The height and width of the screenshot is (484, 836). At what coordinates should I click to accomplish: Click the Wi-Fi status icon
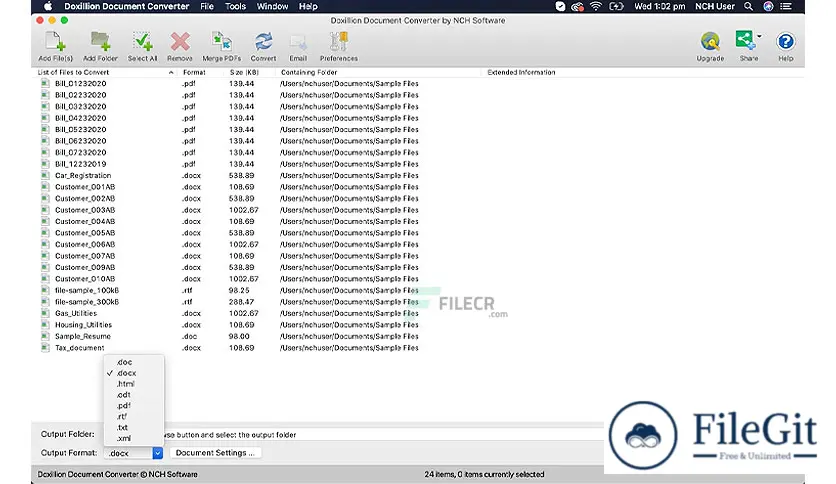(596, 6)
